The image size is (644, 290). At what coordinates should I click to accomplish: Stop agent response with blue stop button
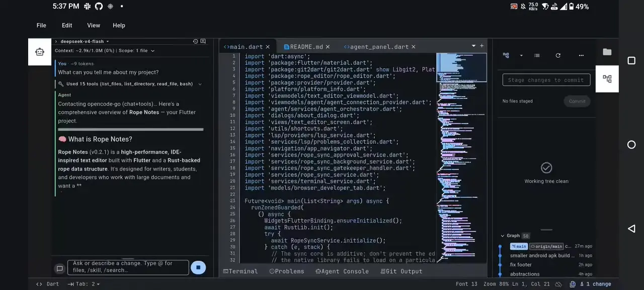click(x=198, y=268)
